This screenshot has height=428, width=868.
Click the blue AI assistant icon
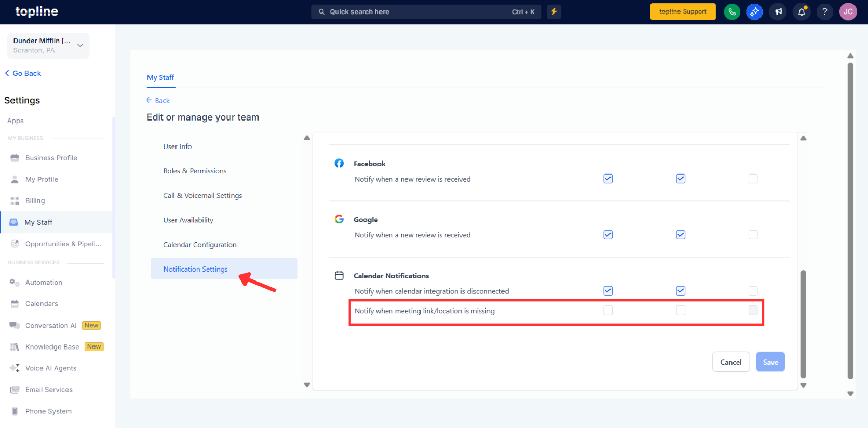tap(754, 11)
